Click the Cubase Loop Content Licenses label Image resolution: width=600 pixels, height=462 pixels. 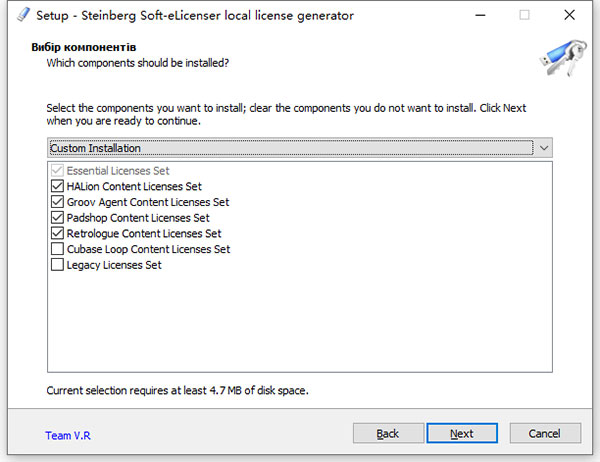click(x=148, y=249)
